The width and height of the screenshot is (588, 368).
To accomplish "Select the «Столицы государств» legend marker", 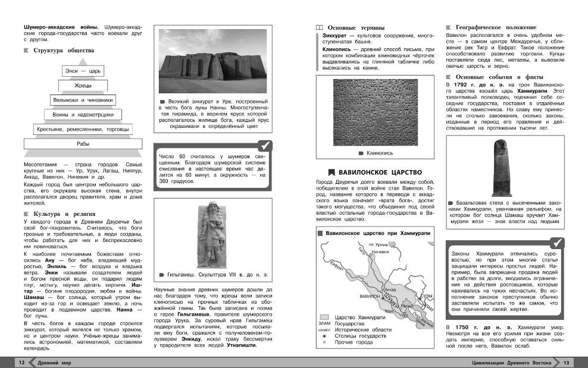I will point(324,336).
